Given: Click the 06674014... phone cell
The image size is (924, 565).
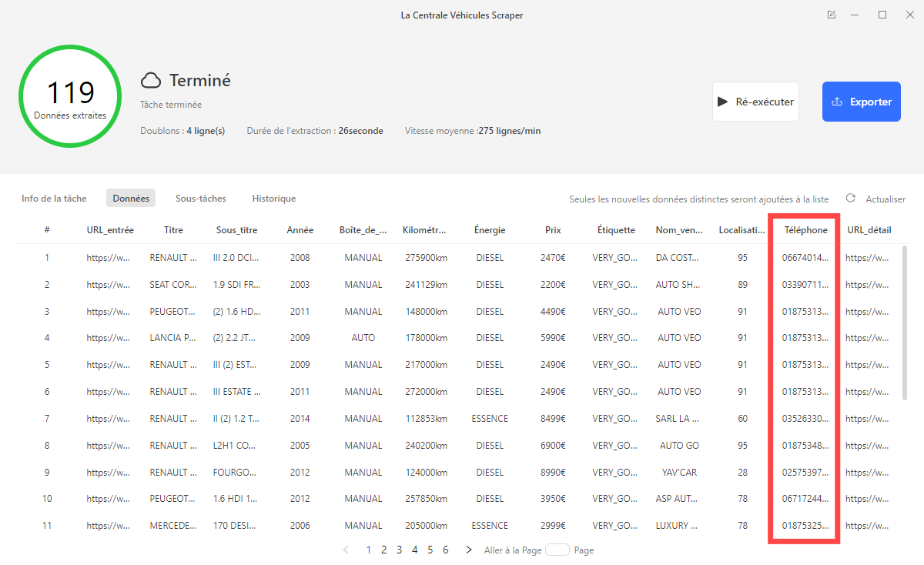Looking at the screenshot, I should pyautogui.click(x=806, y=258).
